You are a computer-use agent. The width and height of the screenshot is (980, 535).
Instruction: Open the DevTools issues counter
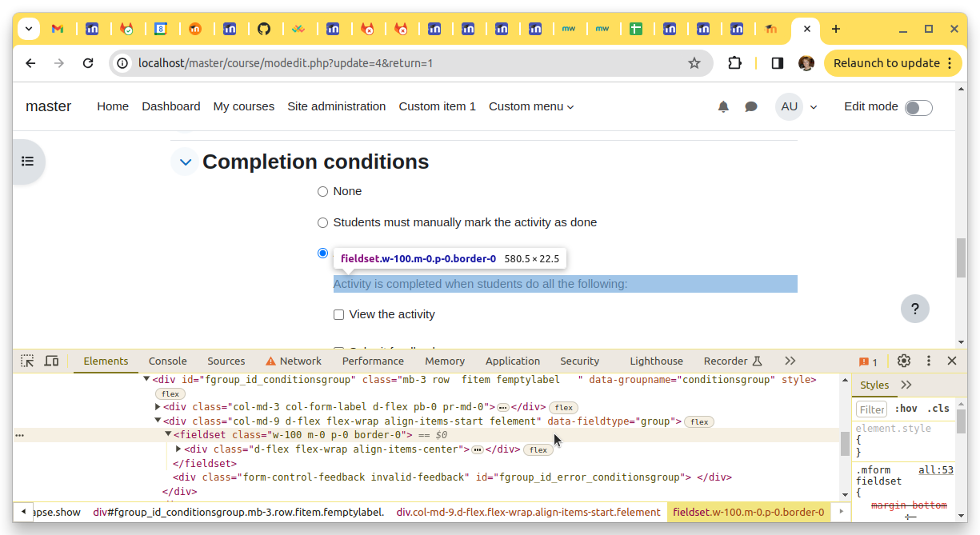click(x=868, y=361)
